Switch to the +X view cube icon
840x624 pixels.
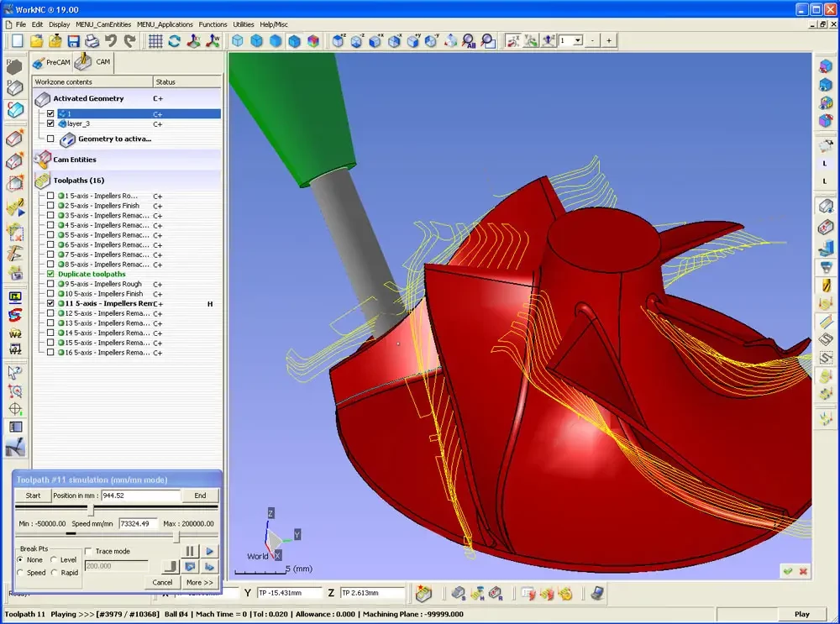(376, 40)
